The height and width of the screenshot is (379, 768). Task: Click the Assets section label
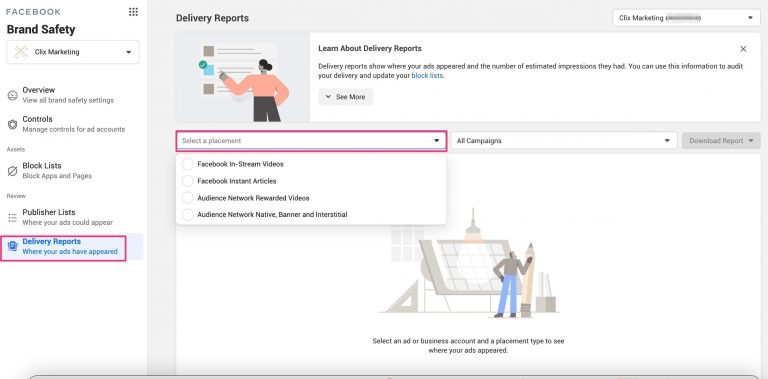coord(16,149)
